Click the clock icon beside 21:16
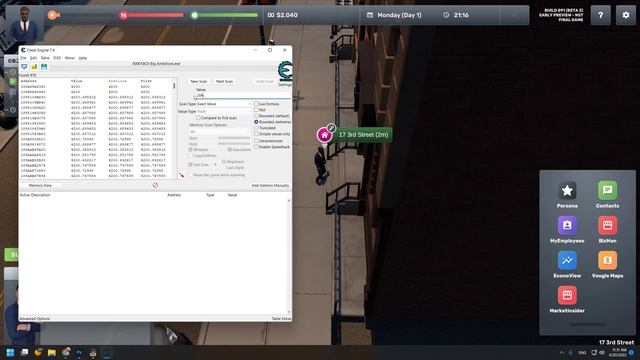Image resolution: width=640 pixels, height=360 pixels. click(x=446, y=15)
